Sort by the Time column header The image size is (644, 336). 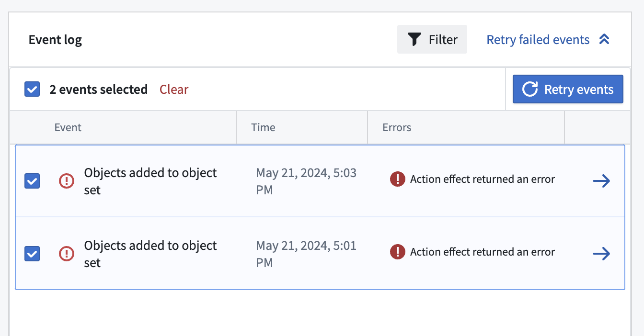263,127
